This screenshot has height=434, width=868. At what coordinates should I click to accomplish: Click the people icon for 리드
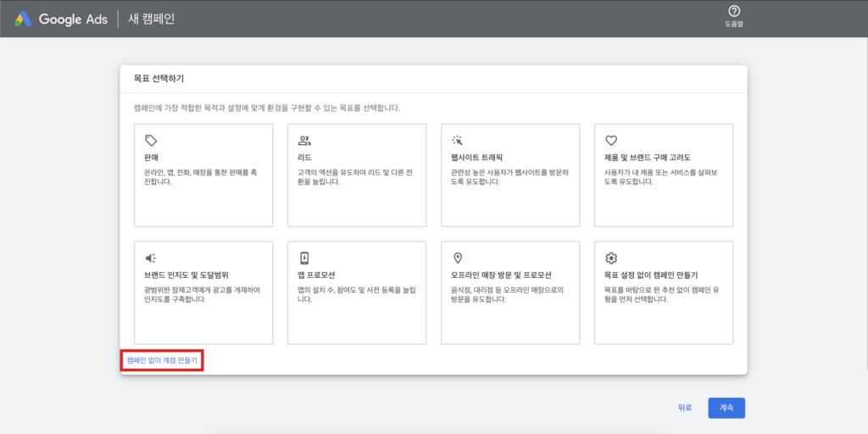point(304,141)
